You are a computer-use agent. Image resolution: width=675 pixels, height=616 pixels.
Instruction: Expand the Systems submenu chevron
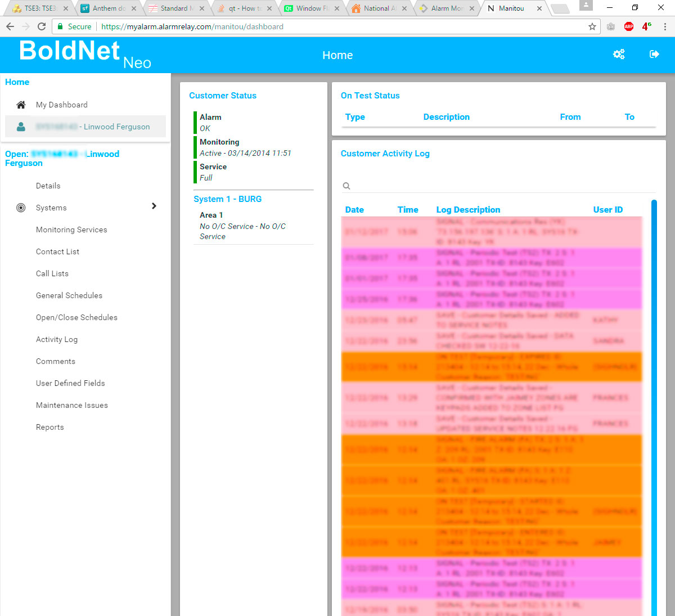click(x=154, y=206)
